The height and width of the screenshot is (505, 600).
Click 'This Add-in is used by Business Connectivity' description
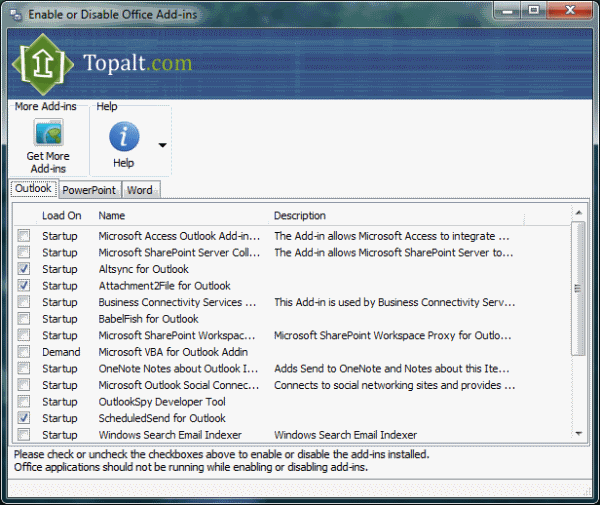(x=395, y=302)
